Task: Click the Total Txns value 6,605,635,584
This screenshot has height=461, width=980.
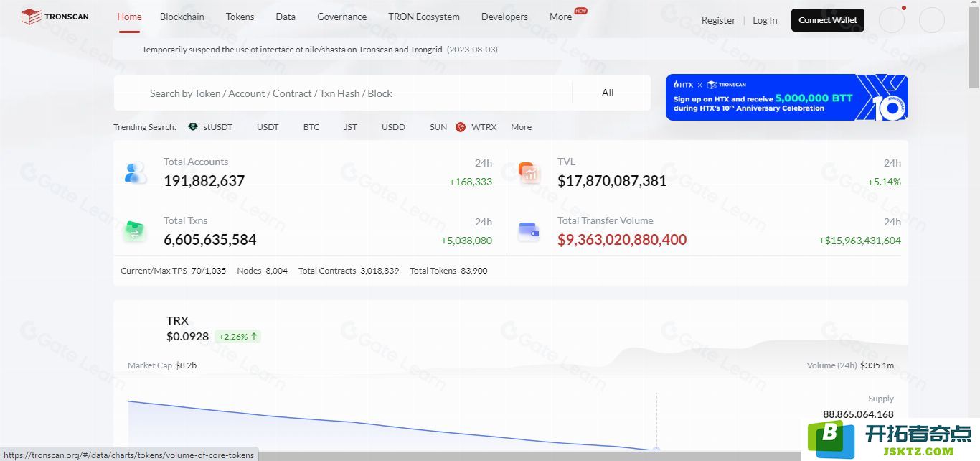Action: pyautogui.click(x=210, y=240)
